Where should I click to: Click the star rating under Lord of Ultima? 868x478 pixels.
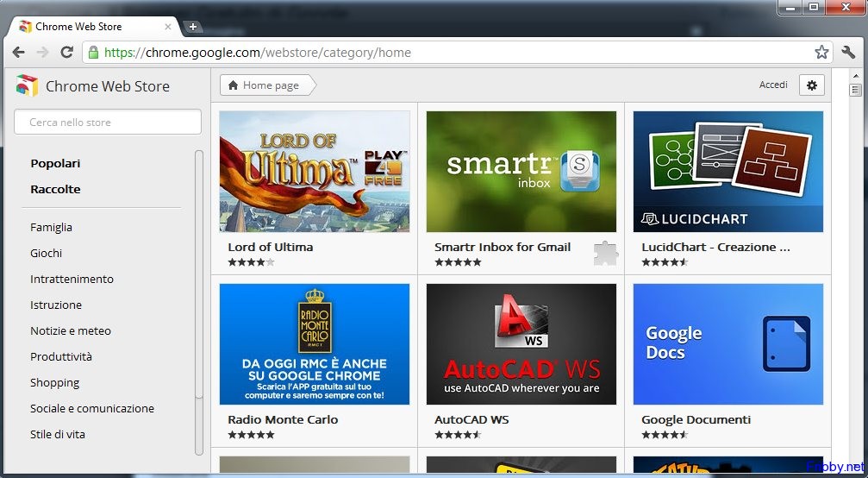[x=251, y=262]
